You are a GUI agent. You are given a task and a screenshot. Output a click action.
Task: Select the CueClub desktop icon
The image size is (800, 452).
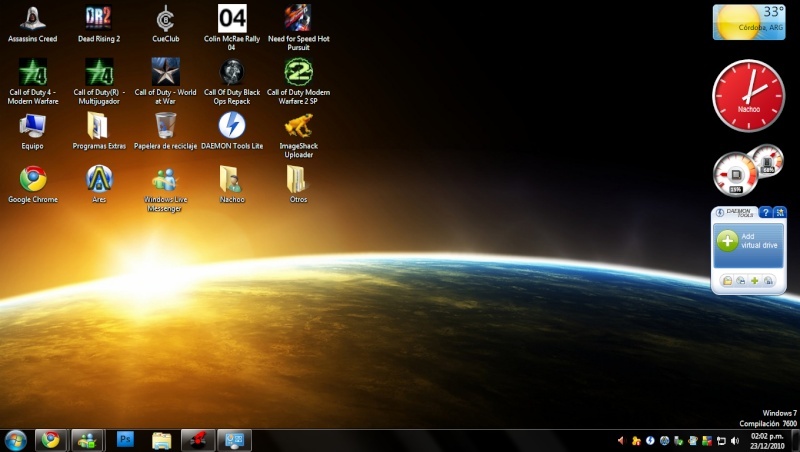click(165, 24)
